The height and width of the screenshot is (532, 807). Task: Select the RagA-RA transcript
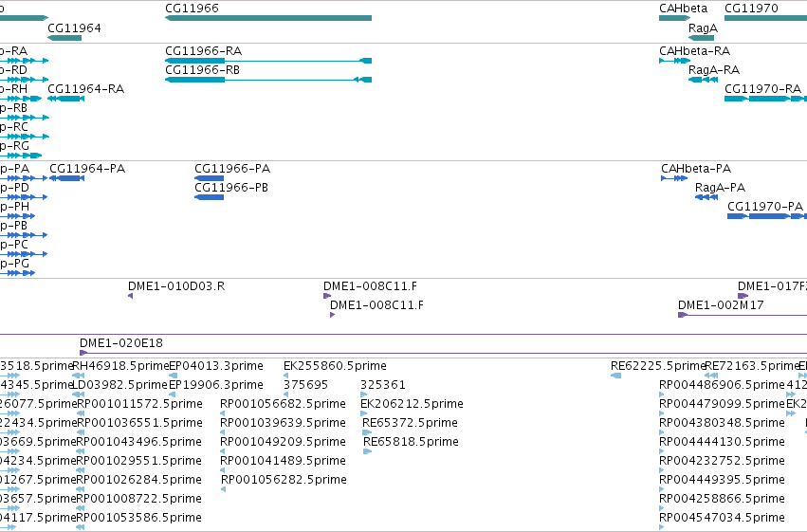click(703, 80)
